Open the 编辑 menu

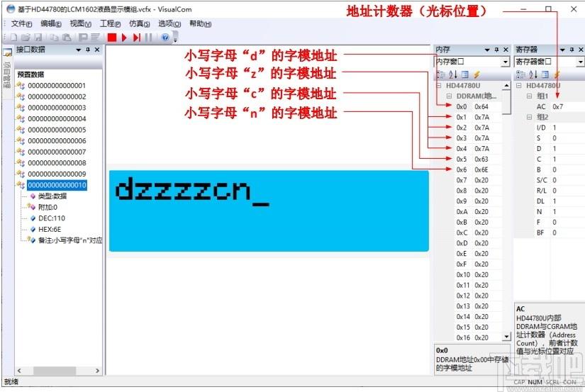[51, 24]
